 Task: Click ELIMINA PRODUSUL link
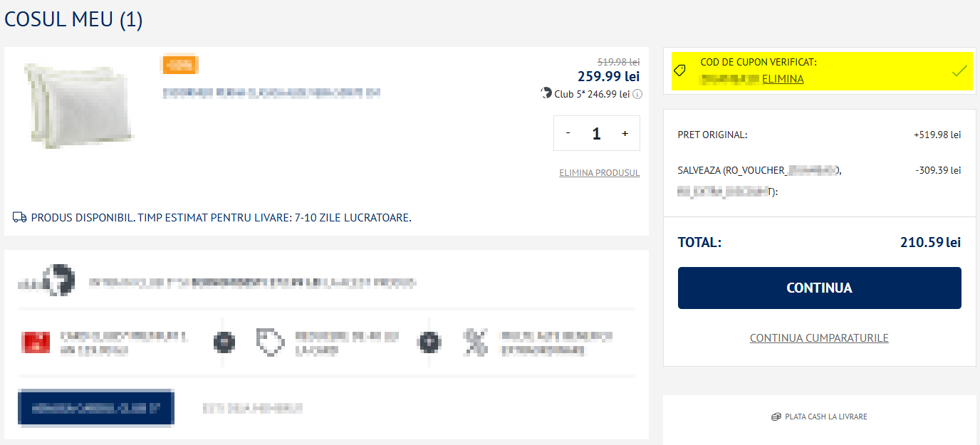pyautogui.click(x=600, y=173)
